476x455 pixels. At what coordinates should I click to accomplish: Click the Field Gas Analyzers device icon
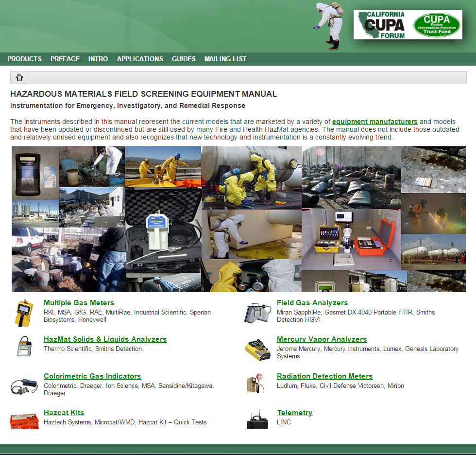[x=257, y=313]
